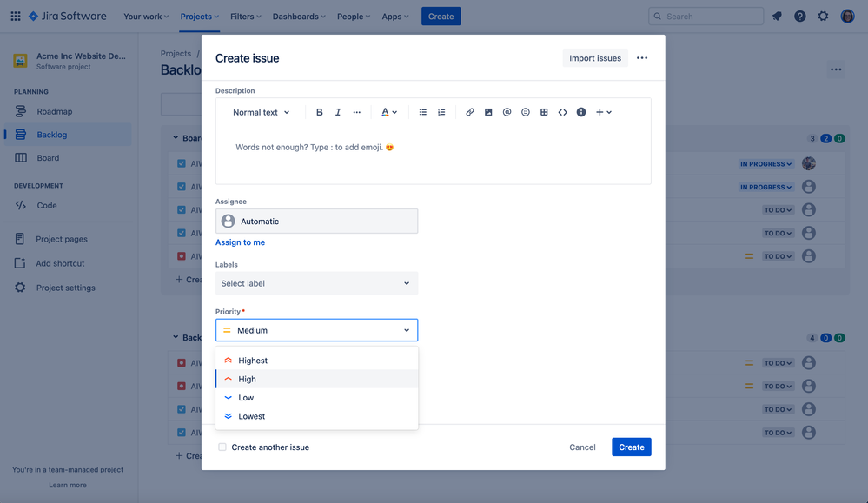Select High priority option
The width and height of the screenshot is (868, 503).
pos(316,379)
